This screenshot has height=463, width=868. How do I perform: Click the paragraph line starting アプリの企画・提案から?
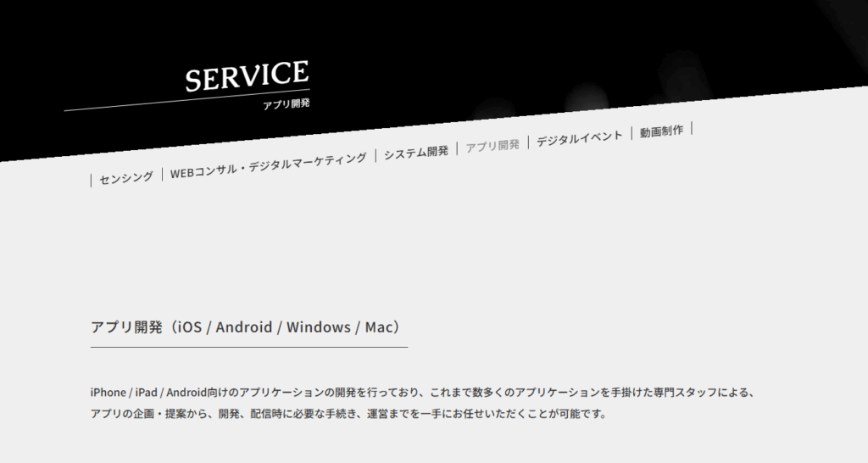[x=348, y=415]
